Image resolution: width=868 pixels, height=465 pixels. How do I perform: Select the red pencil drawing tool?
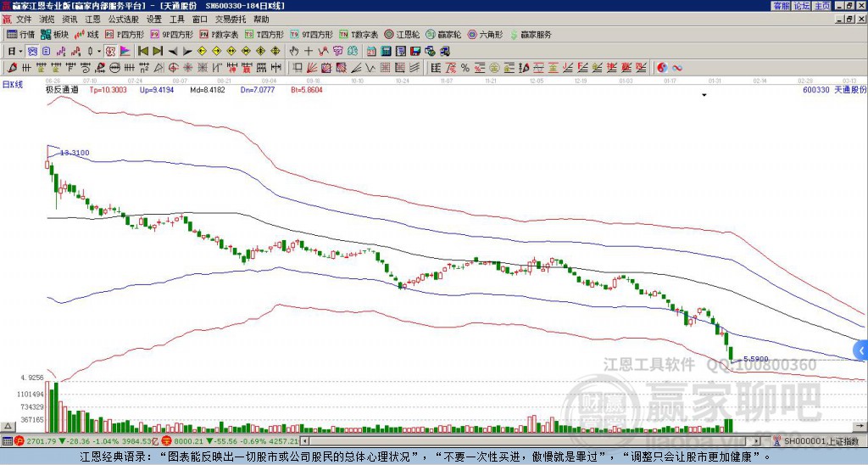12,68
